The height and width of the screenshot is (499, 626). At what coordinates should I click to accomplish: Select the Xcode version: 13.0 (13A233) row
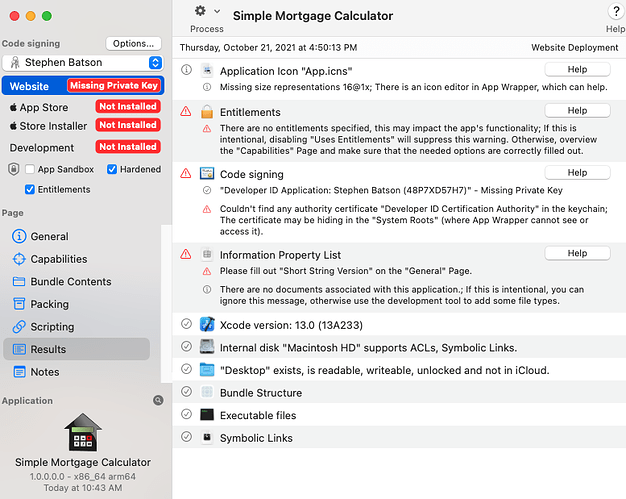tap(399, 324)
